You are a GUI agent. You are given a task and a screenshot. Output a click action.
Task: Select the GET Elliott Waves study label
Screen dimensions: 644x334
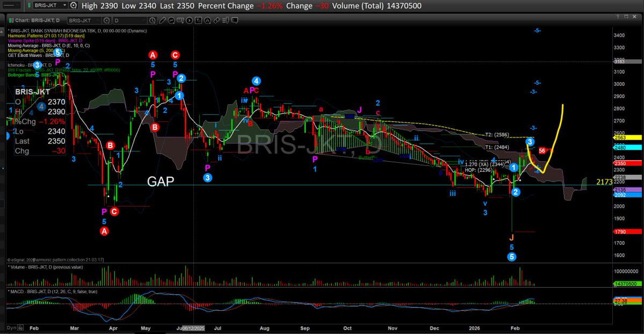click(39, 55)
